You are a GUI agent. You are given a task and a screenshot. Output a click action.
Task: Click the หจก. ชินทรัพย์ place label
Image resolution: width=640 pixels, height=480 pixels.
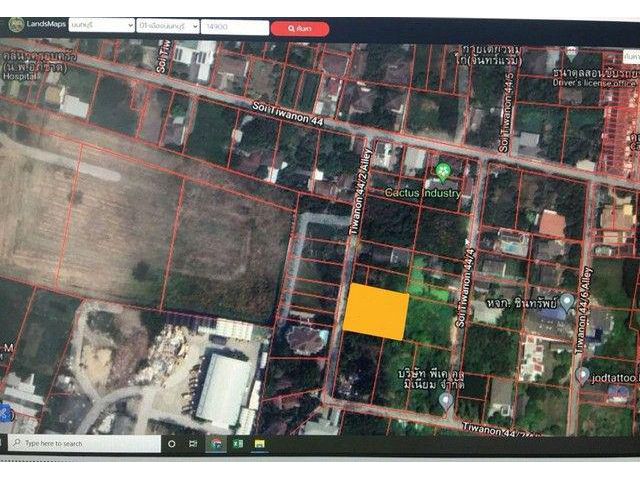(522, 303)
